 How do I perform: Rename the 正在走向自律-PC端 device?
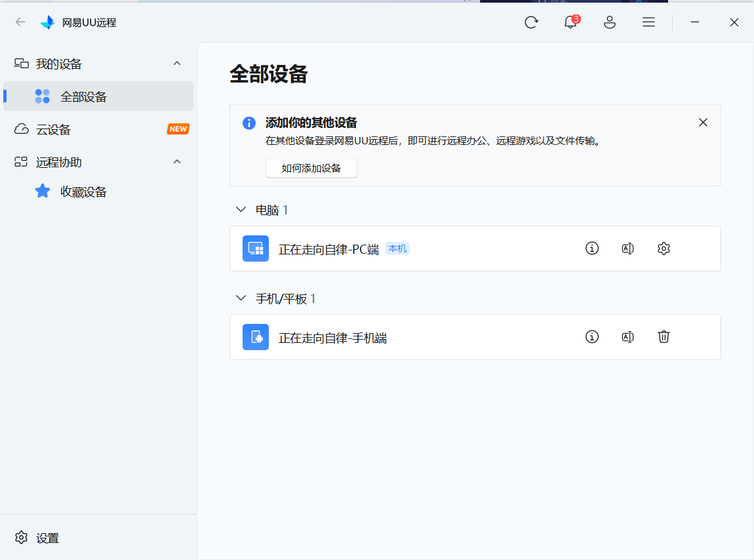coord(627,249)
